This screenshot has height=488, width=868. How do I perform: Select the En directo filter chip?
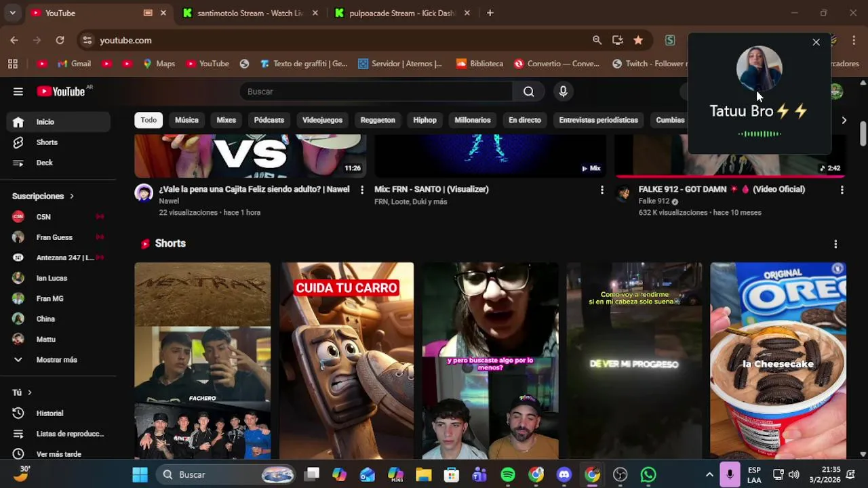525,120
